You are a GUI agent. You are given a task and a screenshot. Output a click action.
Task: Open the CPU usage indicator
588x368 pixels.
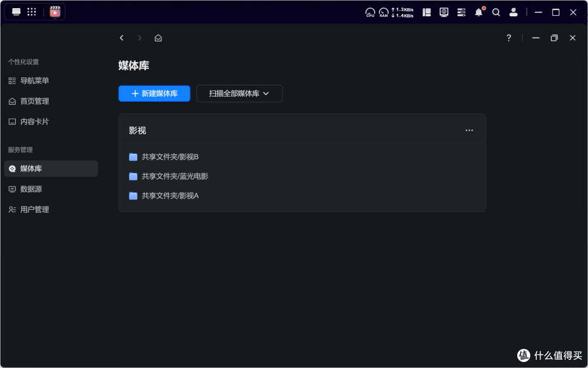(x=370, y=13)
